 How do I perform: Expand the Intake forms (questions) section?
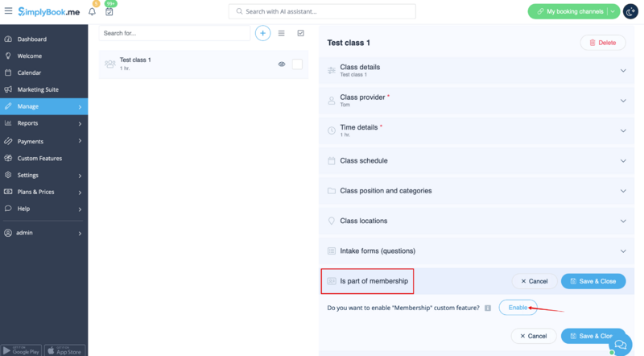point(477,250)
